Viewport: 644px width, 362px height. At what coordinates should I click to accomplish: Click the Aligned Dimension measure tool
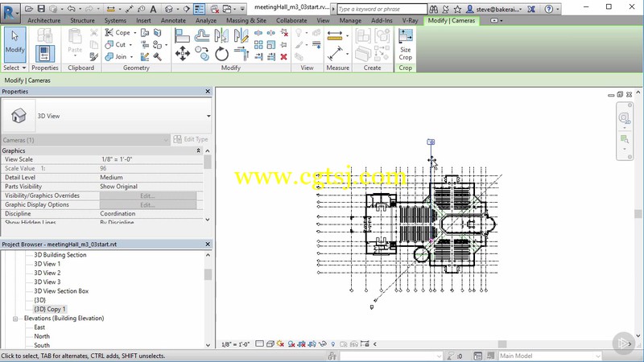pyautogui.click(x=335, y=35)
